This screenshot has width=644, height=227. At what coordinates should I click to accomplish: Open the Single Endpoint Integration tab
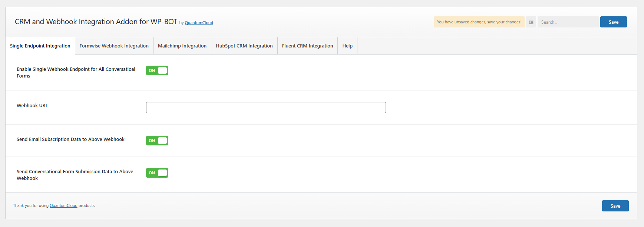pyautogui.click(x=40, y=46)
